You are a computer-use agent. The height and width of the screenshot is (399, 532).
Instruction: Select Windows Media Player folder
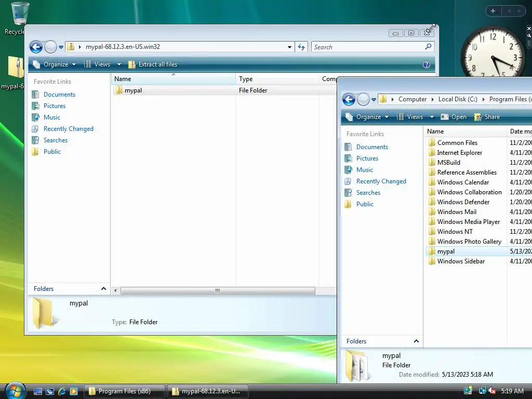coord(464,221)
